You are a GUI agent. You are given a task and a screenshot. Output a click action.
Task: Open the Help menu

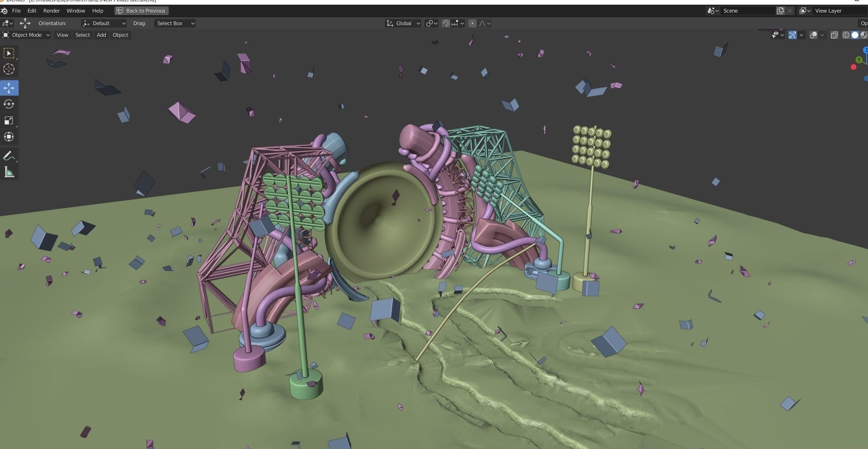97,11
